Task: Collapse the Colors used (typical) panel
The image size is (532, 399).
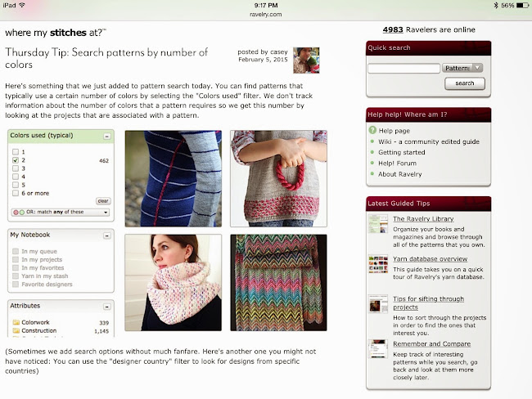Action: point(107,137)
